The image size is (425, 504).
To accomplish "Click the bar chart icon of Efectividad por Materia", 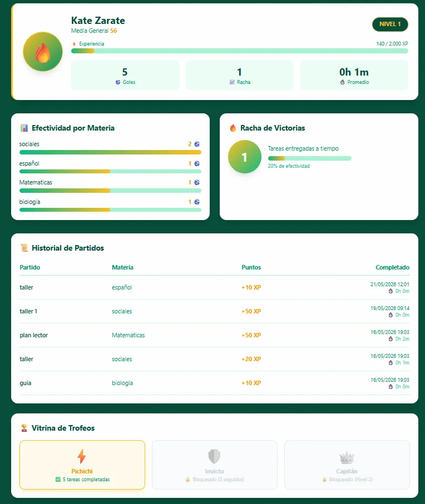I will (24, 128).
